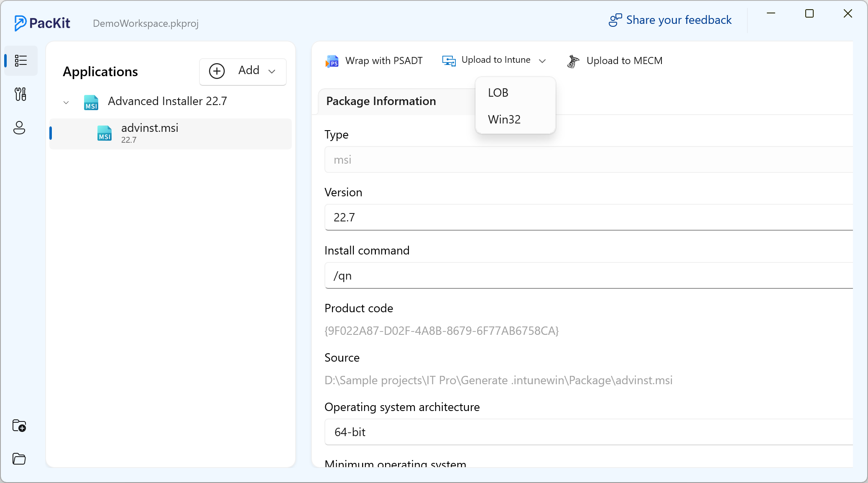Click the Upload to MECM icon
The width and height of the screenshot is (868, 483).
[573, 61]
